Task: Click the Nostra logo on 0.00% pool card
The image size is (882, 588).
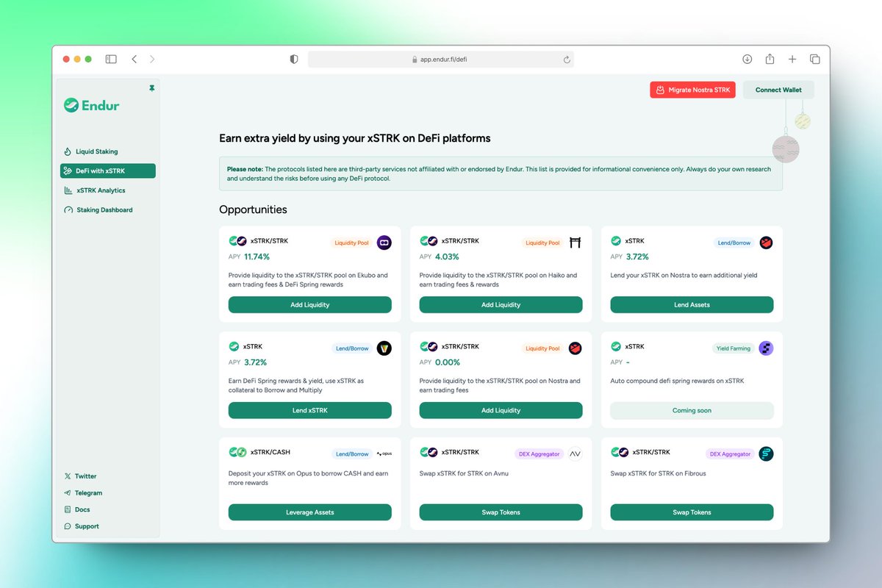Action: pyautogui.click(x=575, y=348)
